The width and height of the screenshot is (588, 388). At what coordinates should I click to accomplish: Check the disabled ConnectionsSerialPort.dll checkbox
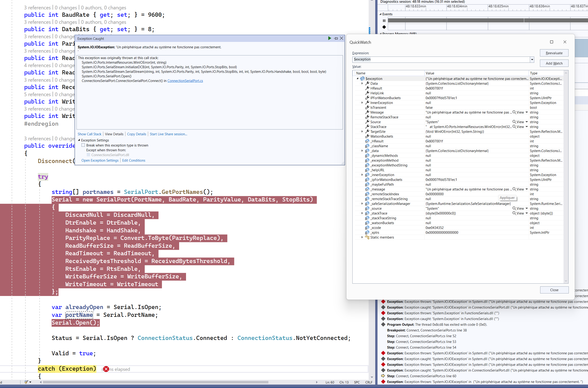[x=88, y=155]
